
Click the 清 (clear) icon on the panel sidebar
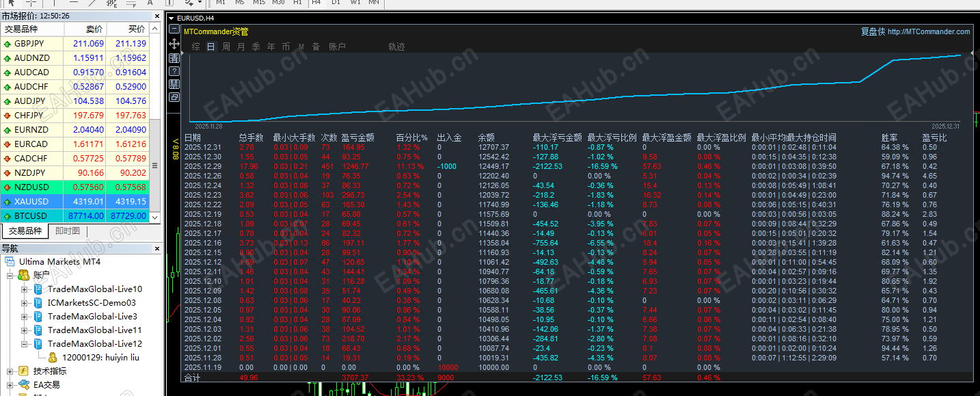tap(174, 57)
